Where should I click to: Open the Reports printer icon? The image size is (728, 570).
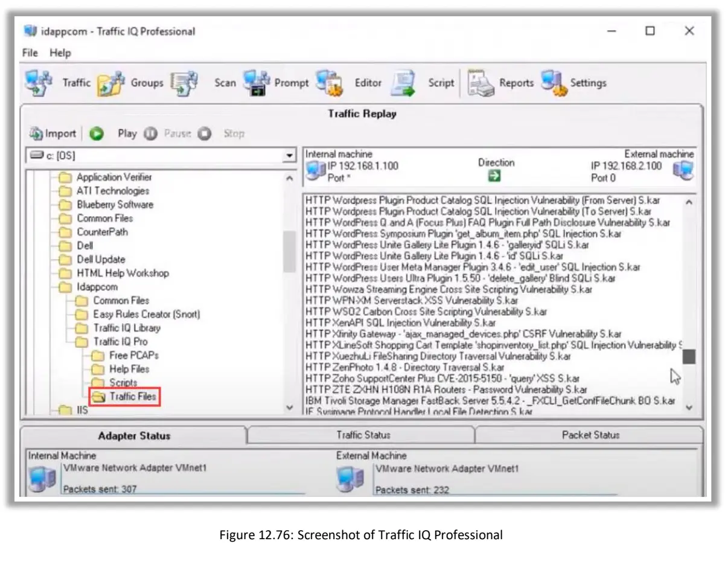coord(481,83)
